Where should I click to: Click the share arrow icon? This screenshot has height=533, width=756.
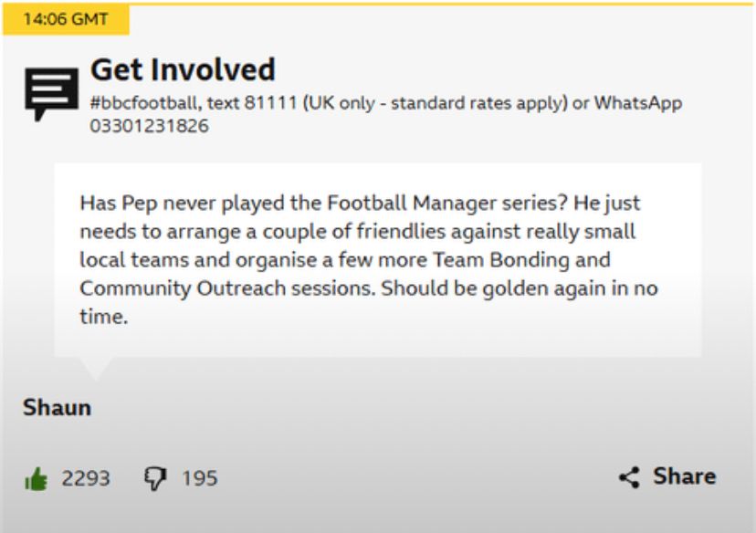[x=629, y=476]
